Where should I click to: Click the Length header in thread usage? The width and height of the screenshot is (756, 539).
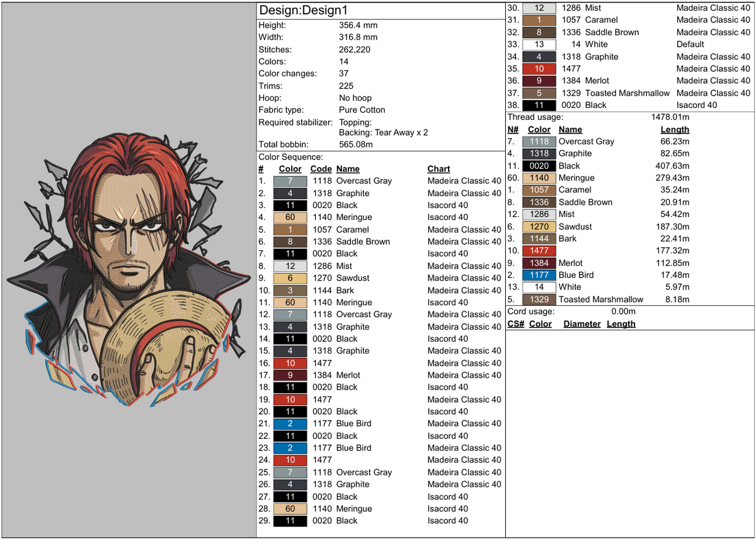tap(675, 129)
